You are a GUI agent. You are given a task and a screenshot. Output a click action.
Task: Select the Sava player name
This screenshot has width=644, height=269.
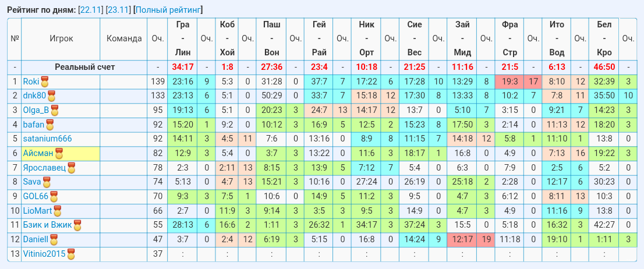click(x=32, y=182)
